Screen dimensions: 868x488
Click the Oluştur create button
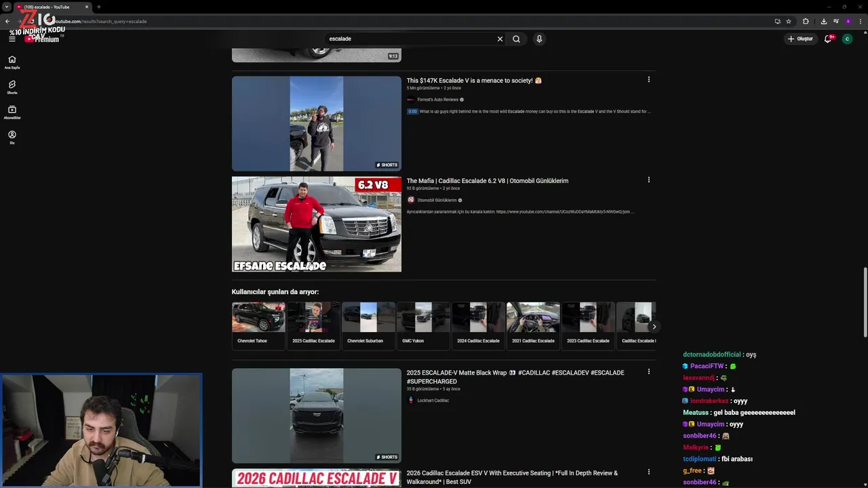(800, 39)
